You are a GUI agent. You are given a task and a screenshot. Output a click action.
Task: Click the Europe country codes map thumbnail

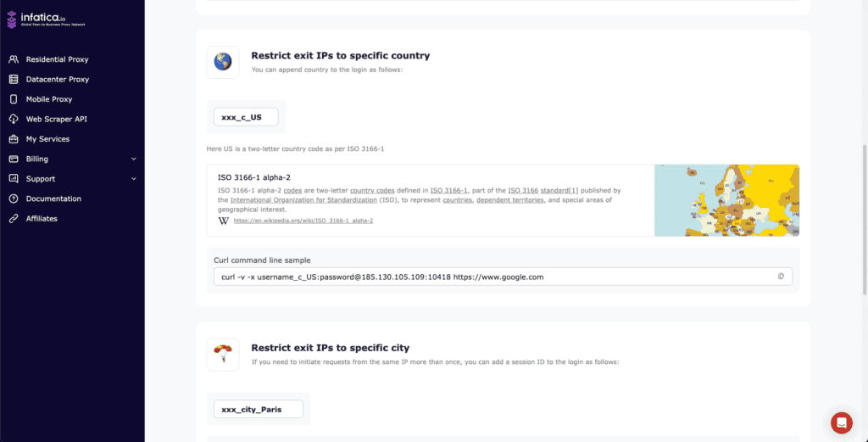coord(726,200)
